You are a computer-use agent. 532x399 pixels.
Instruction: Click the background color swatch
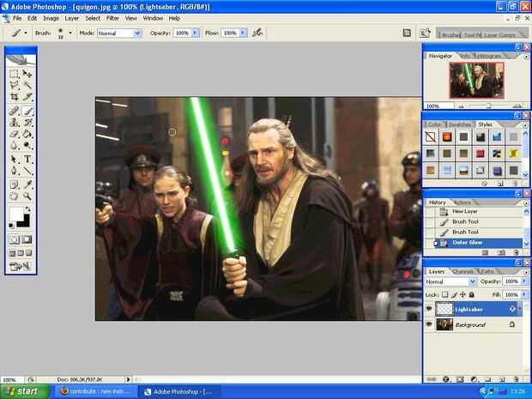(x=24, y=221)
